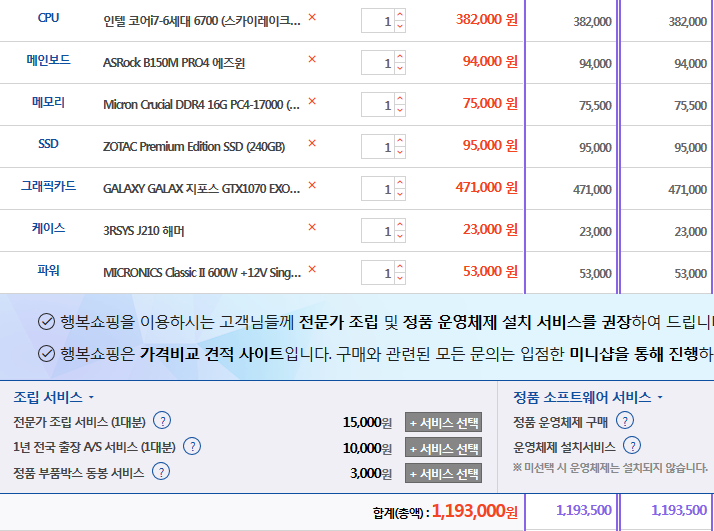
Task: Open the 3RSYS J210 해머 product
Action: [x=143, y=230]
